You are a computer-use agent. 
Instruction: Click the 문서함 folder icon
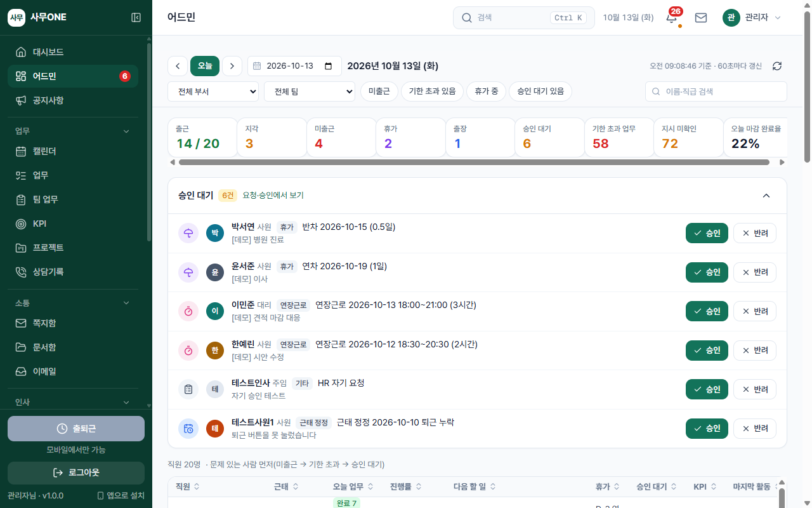tap(21, 347)
